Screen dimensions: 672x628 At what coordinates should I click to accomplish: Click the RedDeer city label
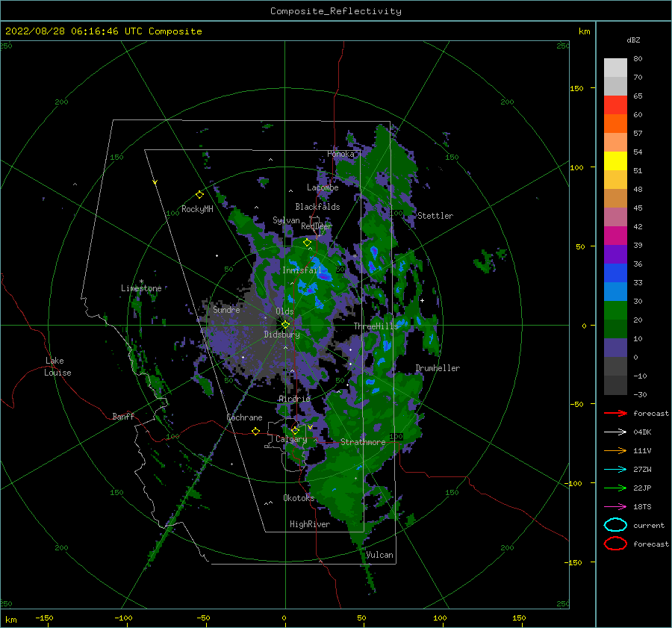click(x=317, y=226)
